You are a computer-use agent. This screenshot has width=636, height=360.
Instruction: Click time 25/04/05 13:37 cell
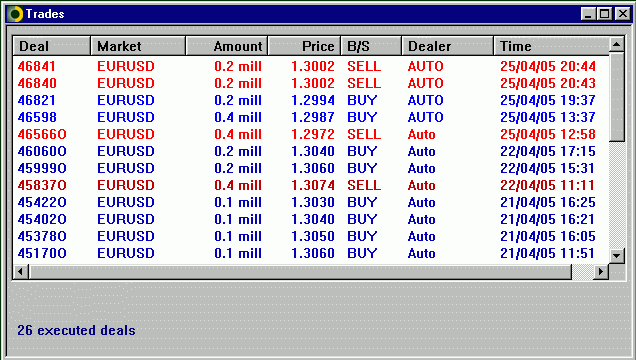pyautogui.click(x=548, y=117)
